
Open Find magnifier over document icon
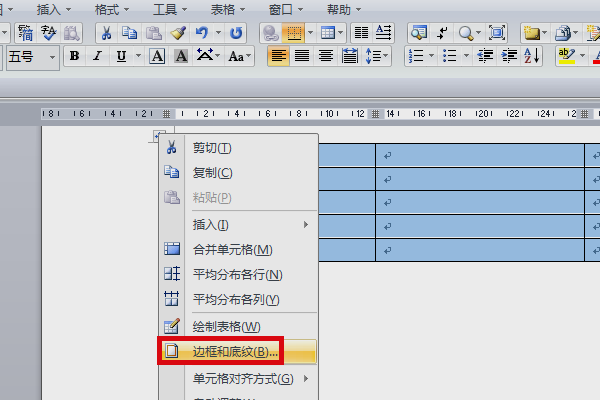419,33
